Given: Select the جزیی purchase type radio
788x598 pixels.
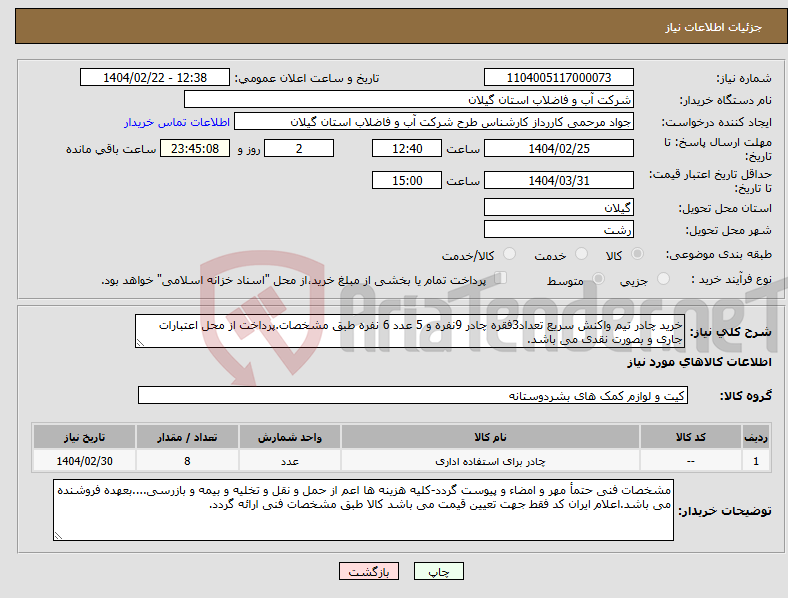Looking at the screenshot, I should 663,278.
